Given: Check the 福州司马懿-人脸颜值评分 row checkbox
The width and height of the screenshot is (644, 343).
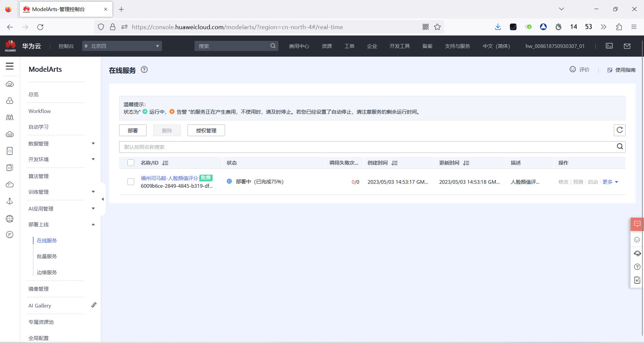Looking at the screenshot, I should [131, 182].
